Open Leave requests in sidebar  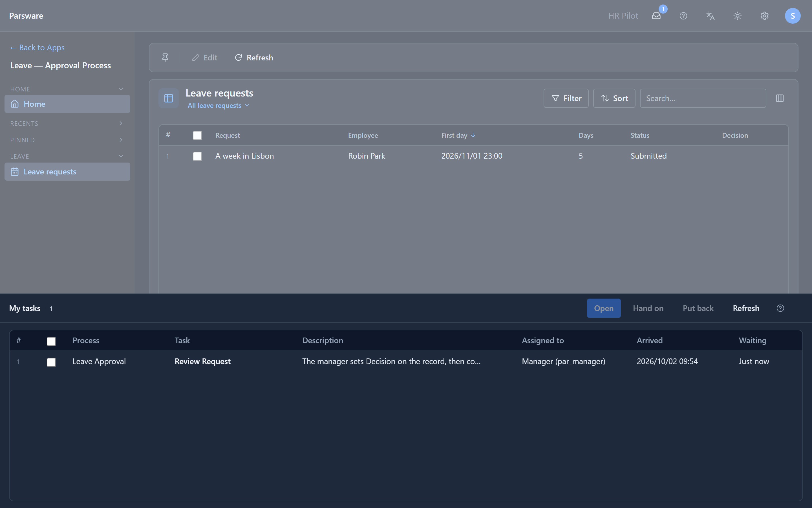tap(67, 172)
